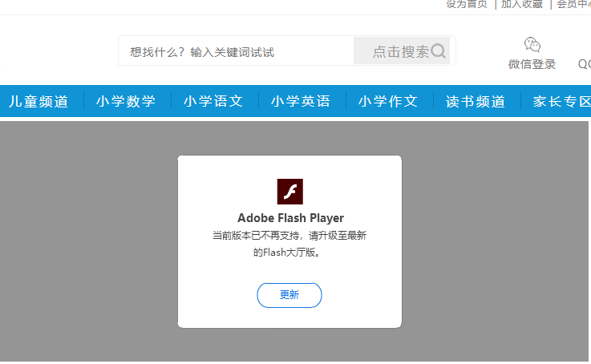591x364 pixels.
Task: Click the Adobe Flash Player heading text
Action: click(290, 218)
